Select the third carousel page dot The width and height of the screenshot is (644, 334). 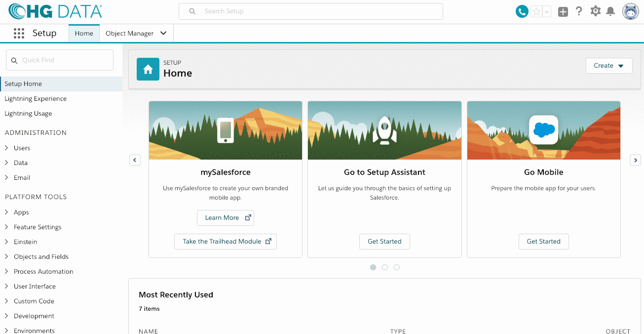click(397, 267)
